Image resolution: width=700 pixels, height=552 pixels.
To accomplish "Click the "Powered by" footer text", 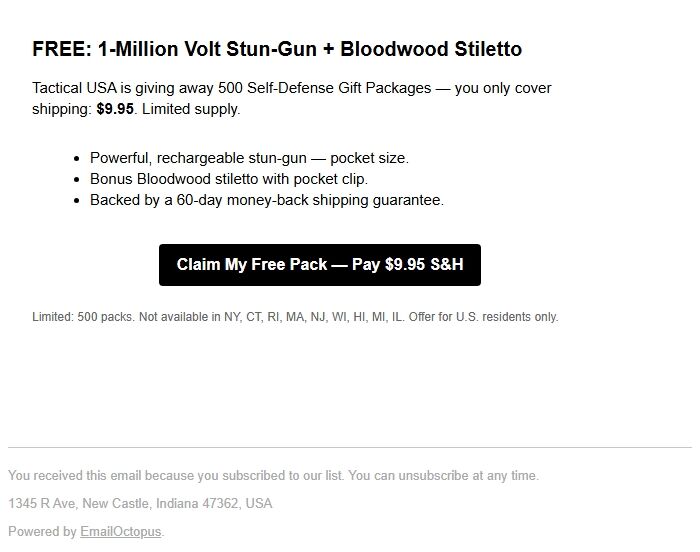I will (x=42, y=532).
